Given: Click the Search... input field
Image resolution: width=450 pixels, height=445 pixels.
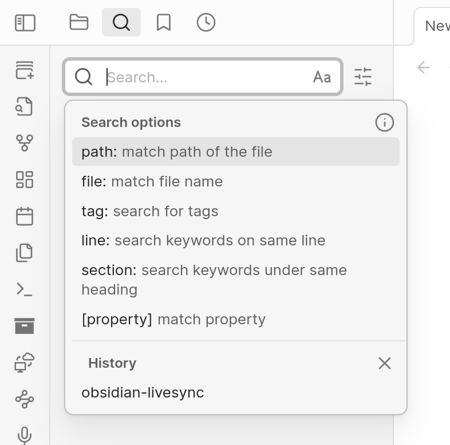Looking at the screenshot, I should (x=203, y=77).
